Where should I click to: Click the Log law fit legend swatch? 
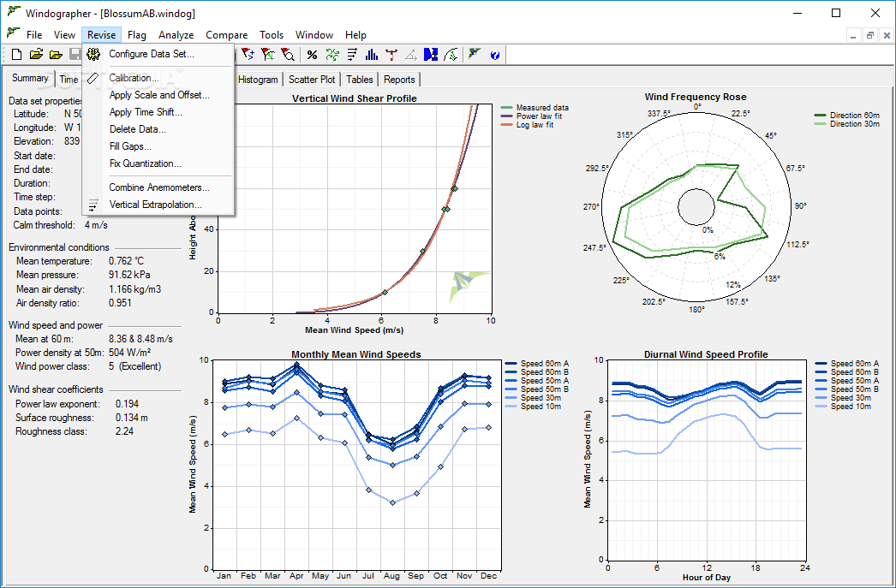(506, 124)
